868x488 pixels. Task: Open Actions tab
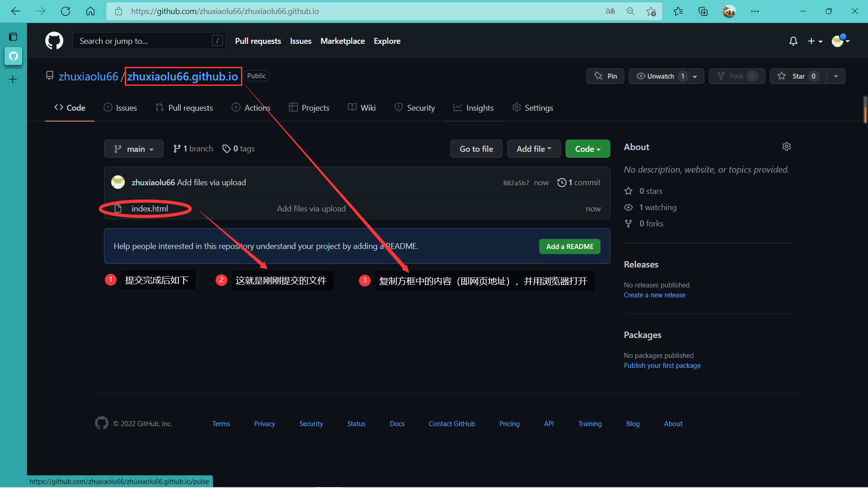click(251, 108)
